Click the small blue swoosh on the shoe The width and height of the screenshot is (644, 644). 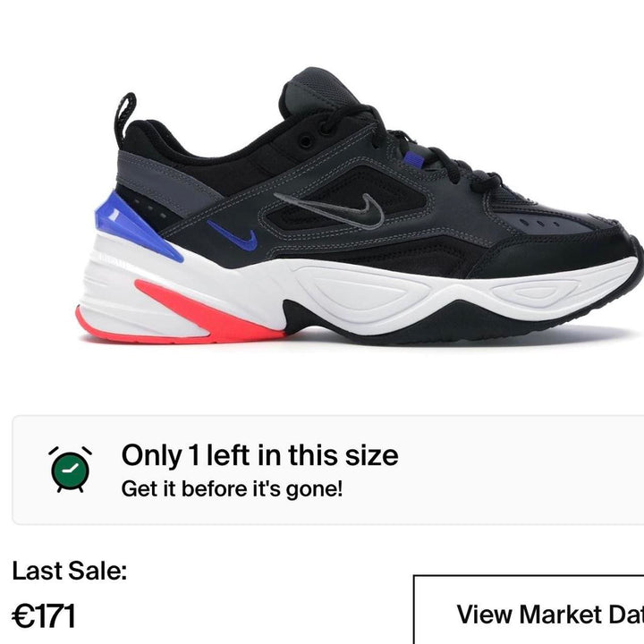(x=233, y=235)
